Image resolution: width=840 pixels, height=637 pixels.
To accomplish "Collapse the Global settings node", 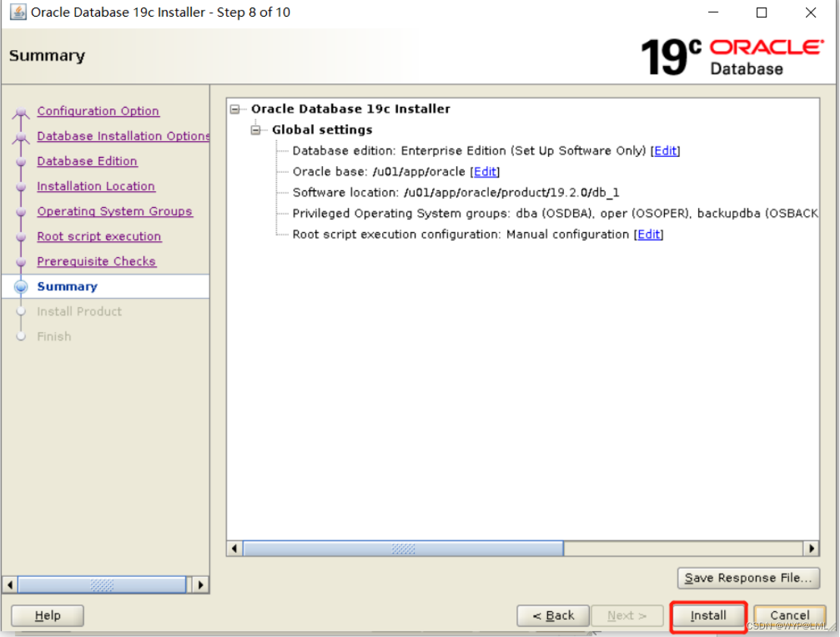I will (x=255, y=130).
